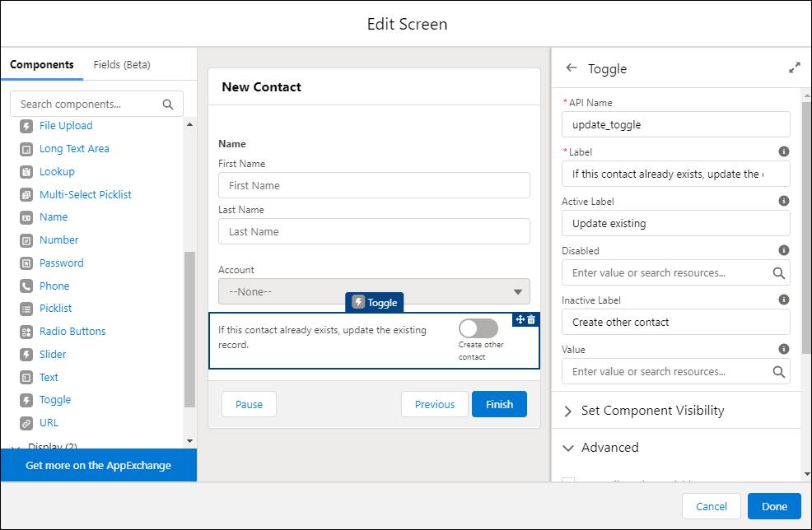Click the Phone component icon

26,286
